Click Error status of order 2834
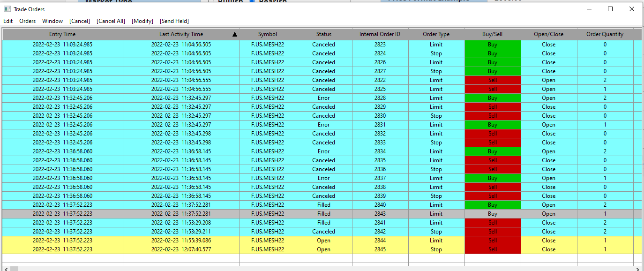The image size is (644, 271). pos(324,151)
